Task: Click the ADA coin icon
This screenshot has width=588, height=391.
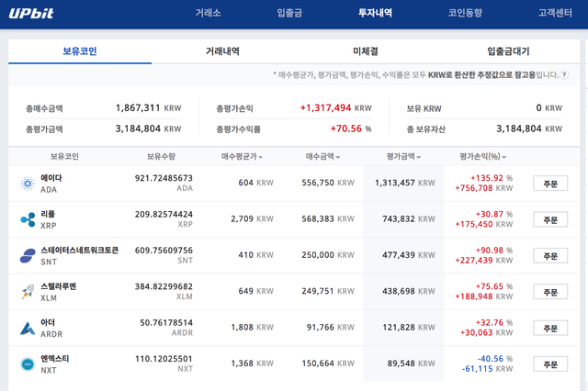Action: 28,184
